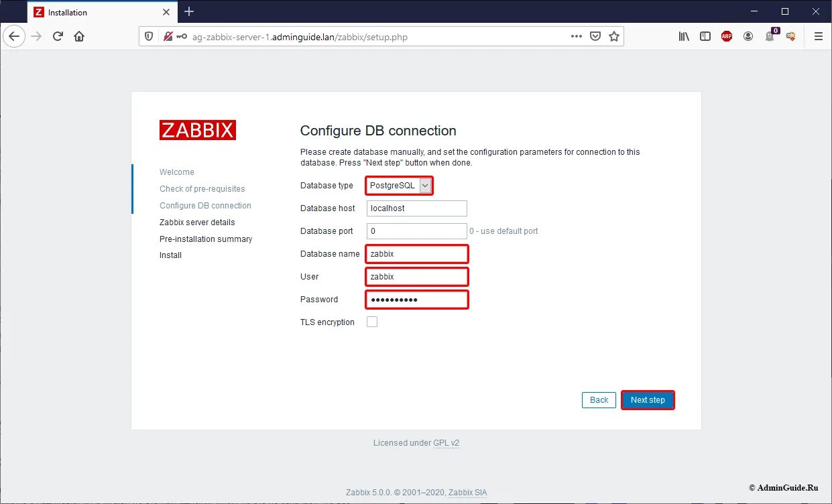832x504 pixels.
Task: Minimize the Firefox window
Action: (x=754, y=11)
